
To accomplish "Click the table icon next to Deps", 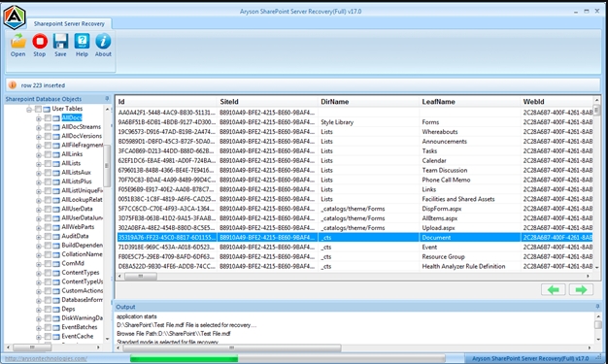I will tap(56, 309).
